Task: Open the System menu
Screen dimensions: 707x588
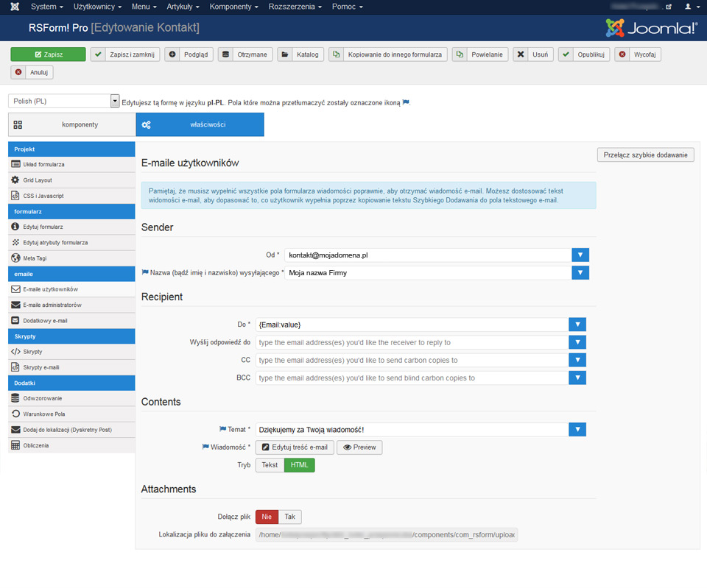Action: [47, 7]
